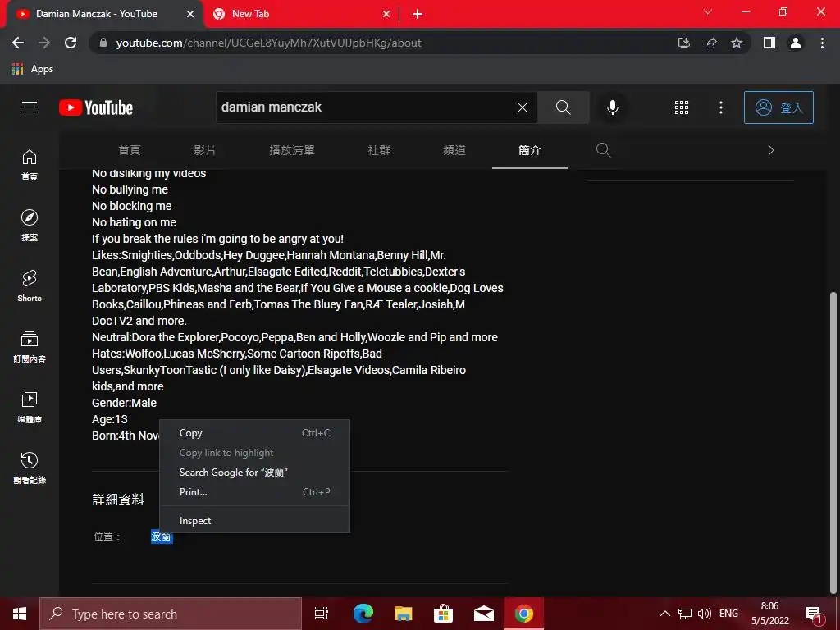This screenshot has width=840, height=630.
Task: Choose Copy in the context menu
Action: [x=254, y=433]
